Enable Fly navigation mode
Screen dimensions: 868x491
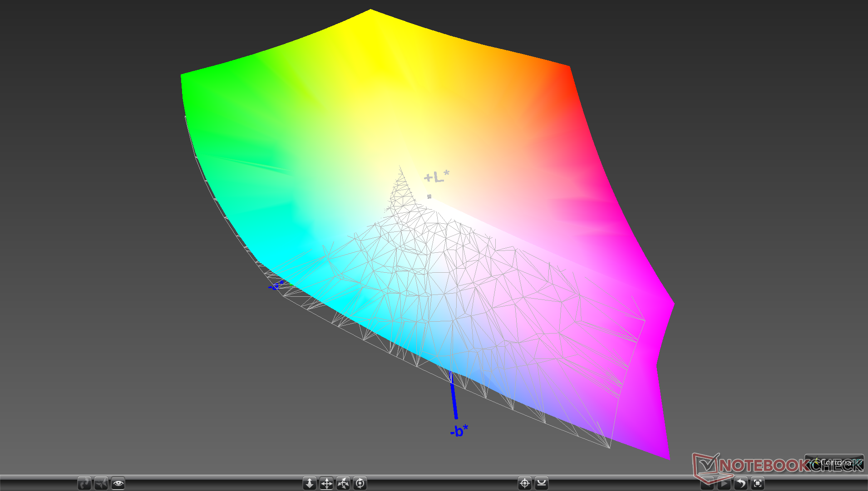(101, 483)
